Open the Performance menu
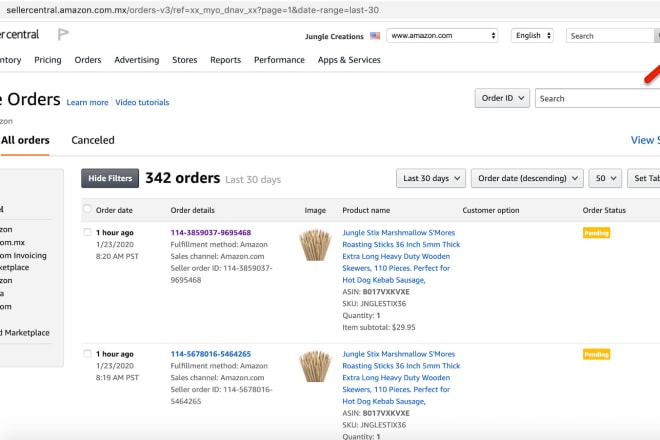Screen dimensions: 660x440 coord(279,60)
